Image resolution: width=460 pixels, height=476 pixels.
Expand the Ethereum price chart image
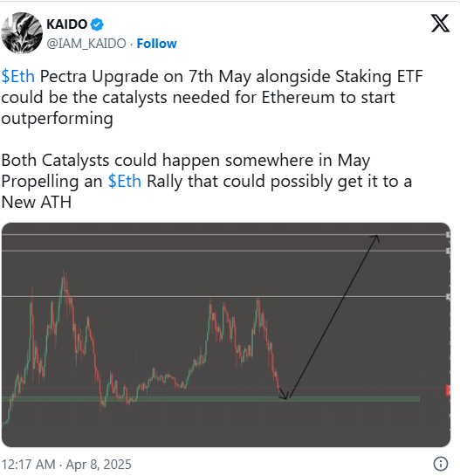tap(226, 335)
